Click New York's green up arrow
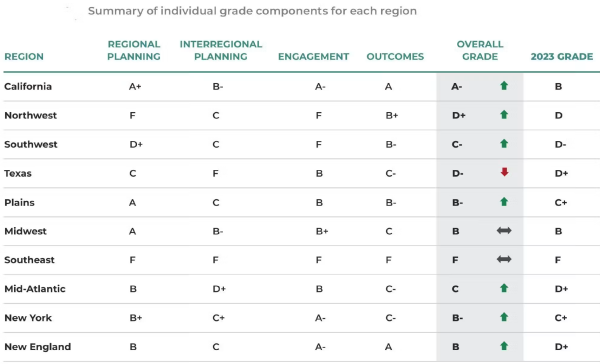Screen dimensions: 600x364 tap(504, 317)
